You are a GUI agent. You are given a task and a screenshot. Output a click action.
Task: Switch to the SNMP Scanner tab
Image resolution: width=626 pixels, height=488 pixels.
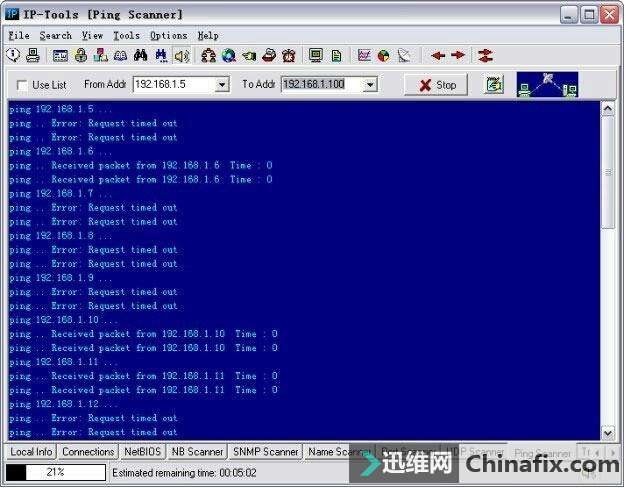(265, 452)
